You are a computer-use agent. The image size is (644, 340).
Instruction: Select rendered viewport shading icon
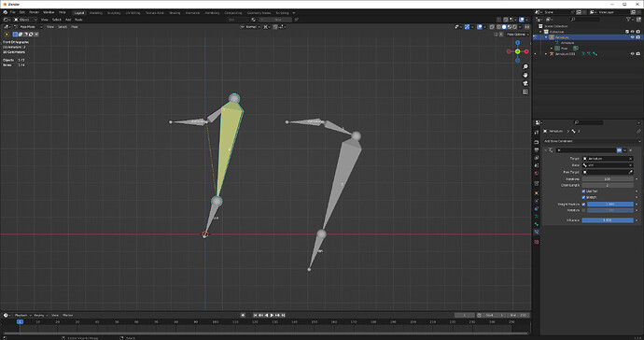514,27
